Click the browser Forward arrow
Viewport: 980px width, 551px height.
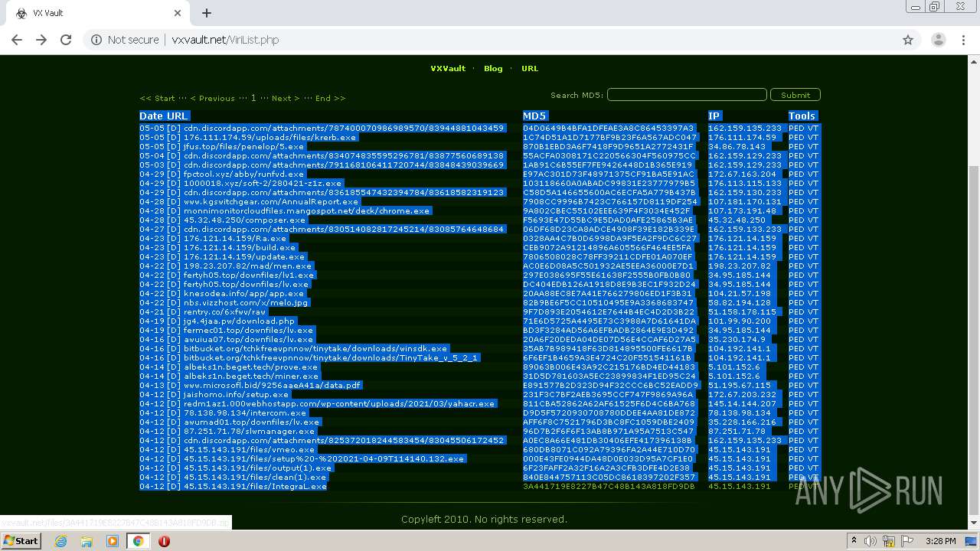(x=41, y=40)
